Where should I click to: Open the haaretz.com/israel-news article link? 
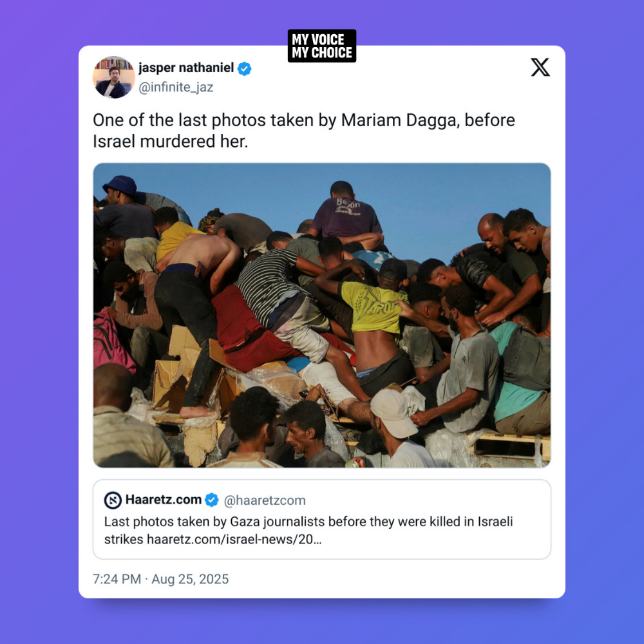(x=234, y=539)
